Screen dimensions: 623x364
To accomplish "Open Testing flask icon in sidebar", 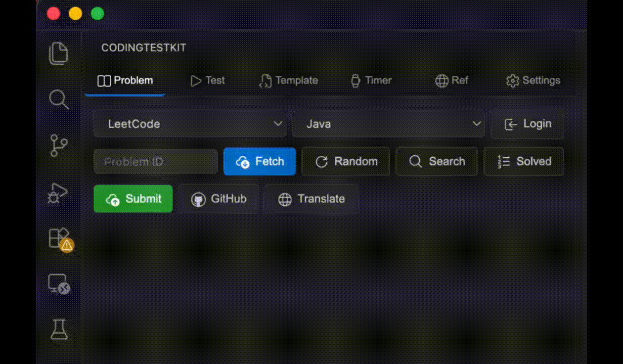I will point(59,330).
